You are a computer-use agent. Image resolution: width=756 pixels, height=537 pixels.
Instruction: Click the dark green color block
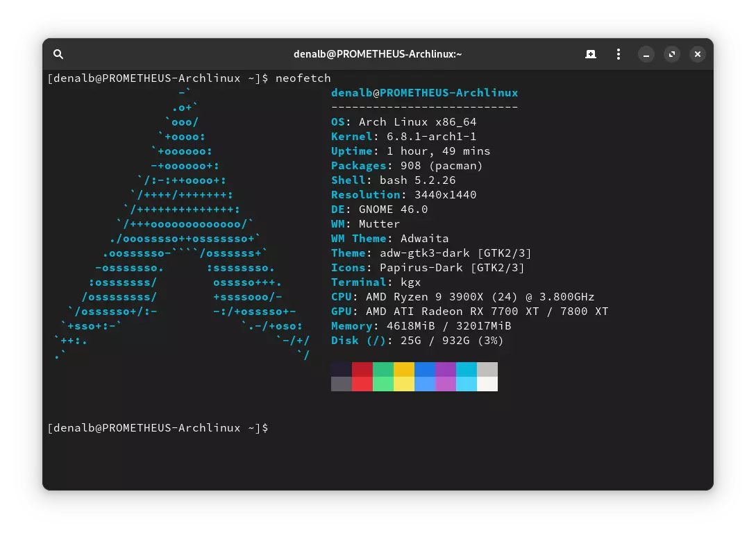click(x=383, y=369)
